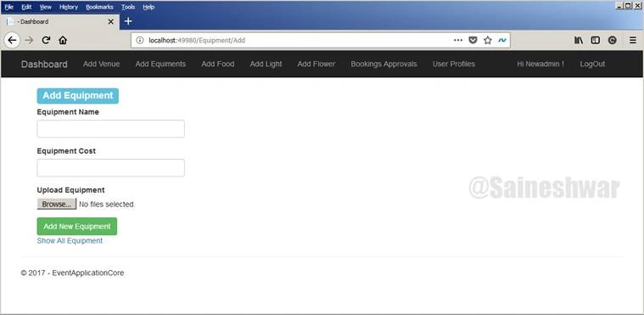Image resolution: width=644 pixels, height=315 pixels.
Task: Open the View menu
Action: [46, 7]
